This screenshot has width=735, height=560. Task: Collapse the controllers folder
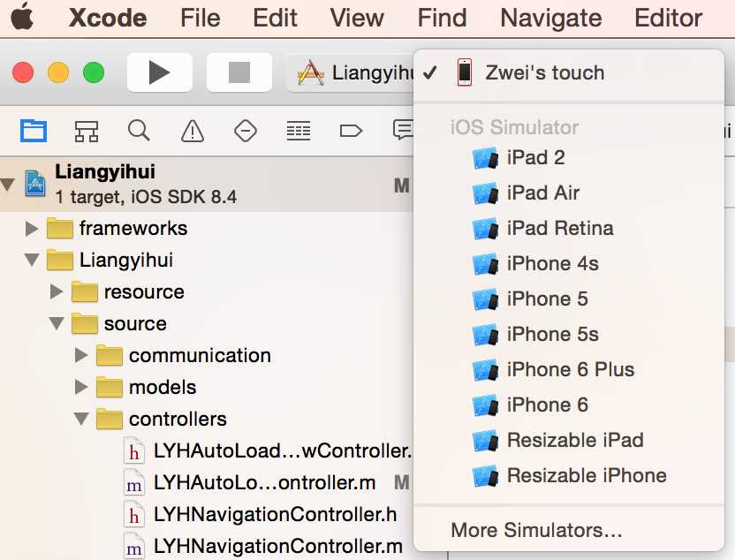click(81, 419)
